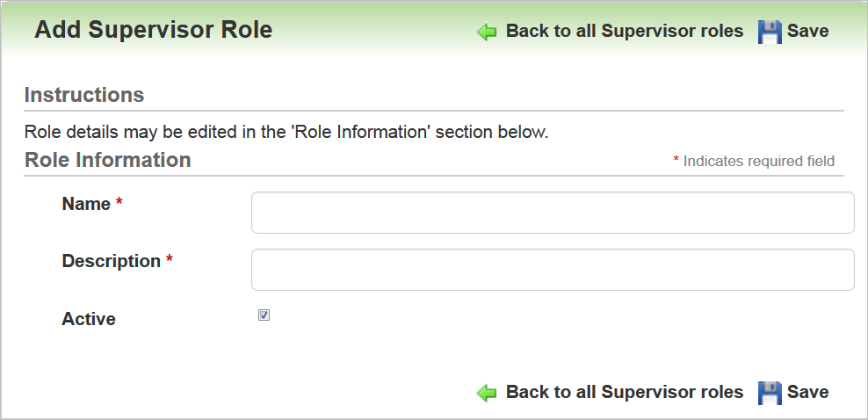The width and height of the screenshot is (868, 420).
Task: Focus the Description input field
Action: point(553,270)
